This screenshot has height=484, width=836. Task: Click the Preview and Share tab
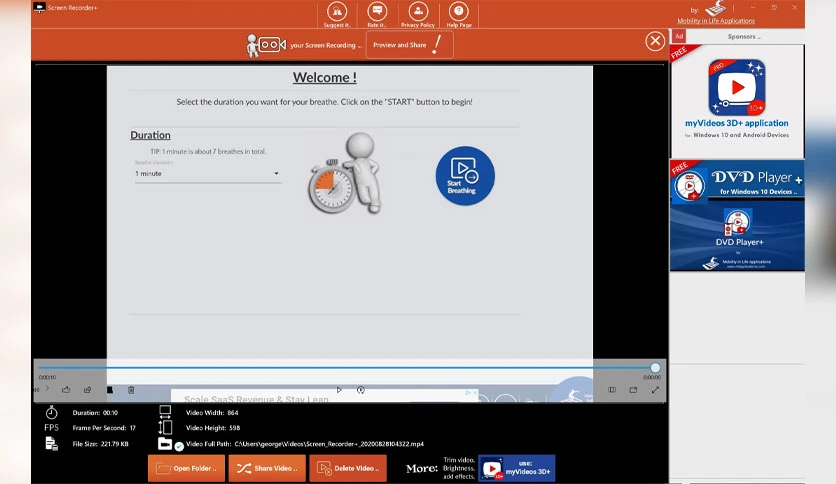point(409,45)
